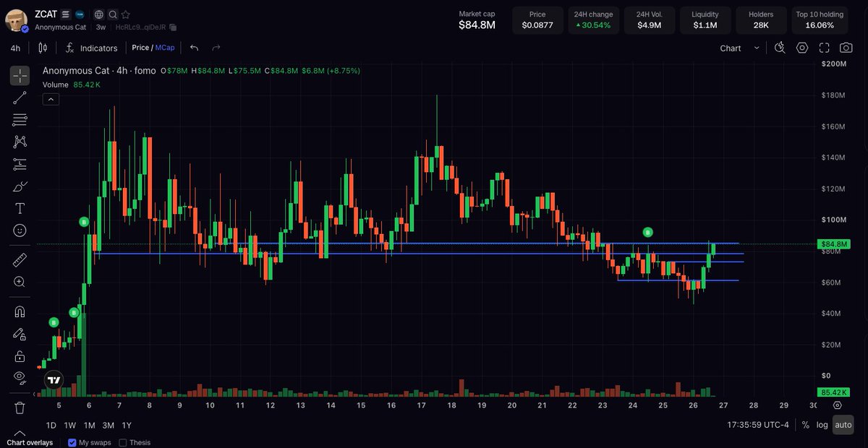868x448 pixels.
Task: Toggle auto scale button
Action: pos(843,425)
